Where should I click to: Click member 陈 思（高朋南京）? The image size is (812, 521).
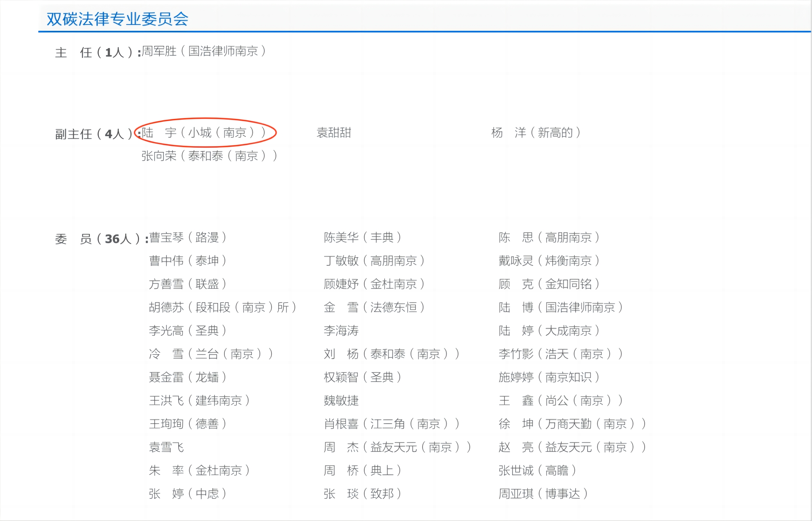tap(549, 238)
